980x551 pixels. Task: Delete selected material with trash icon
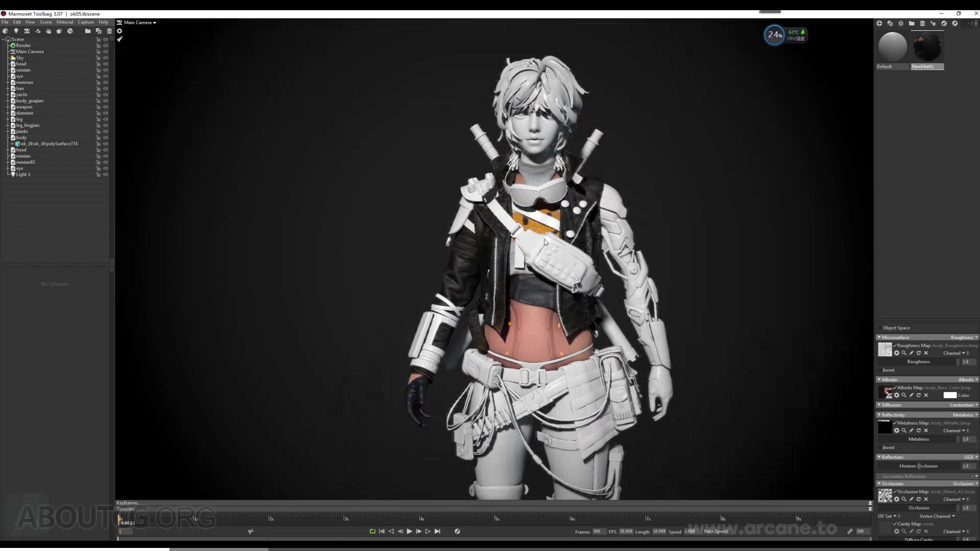[922, 23]
